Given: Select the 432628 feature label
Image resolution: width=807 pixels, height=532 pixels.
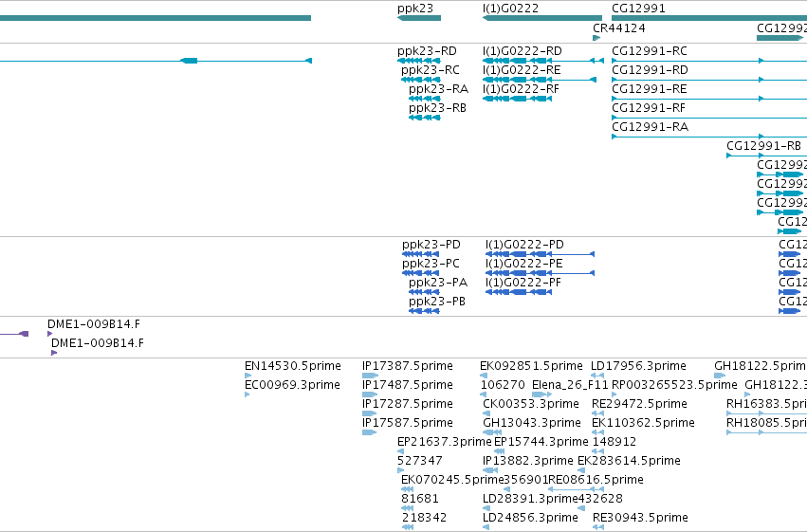Looking at the screenshot, I should click(x=600, y=499).
